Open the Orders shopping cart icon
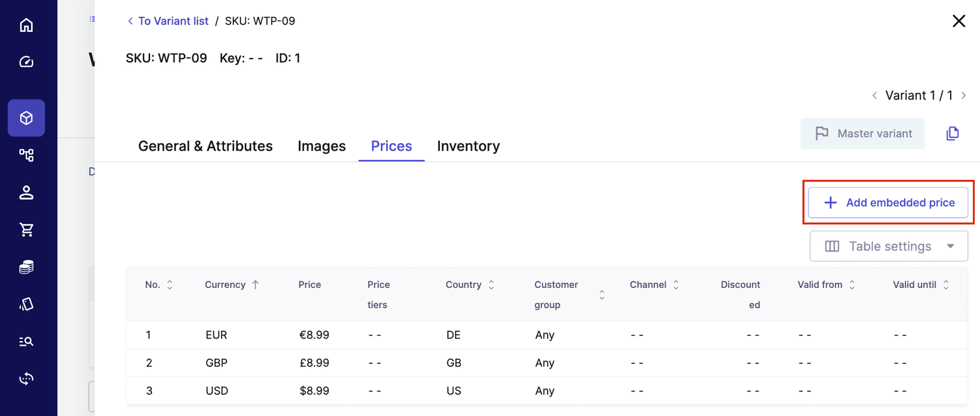 click(26, 229)
